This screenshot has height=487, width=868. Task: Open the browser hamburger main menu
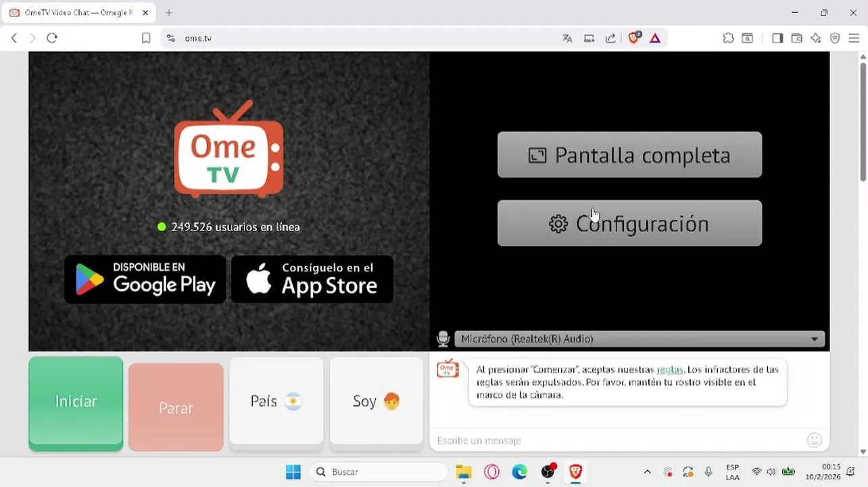[x=854, y=39]
